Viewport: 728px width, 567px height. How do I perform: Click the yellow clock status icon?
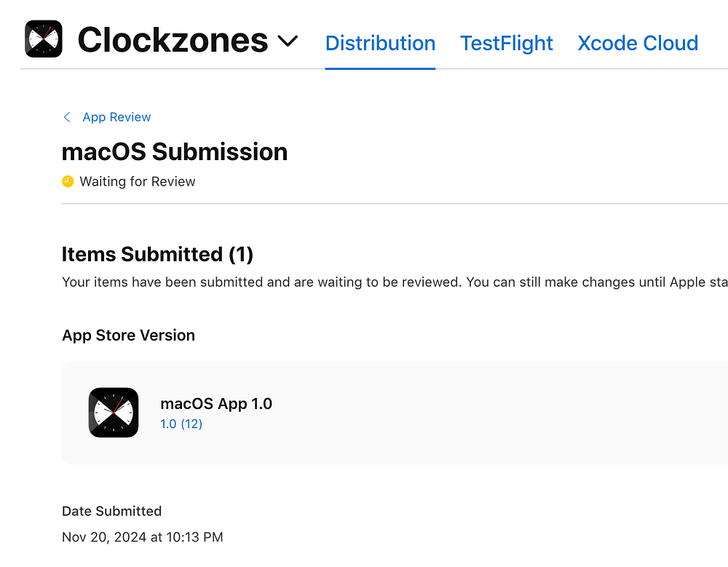[x=68, y=181]
